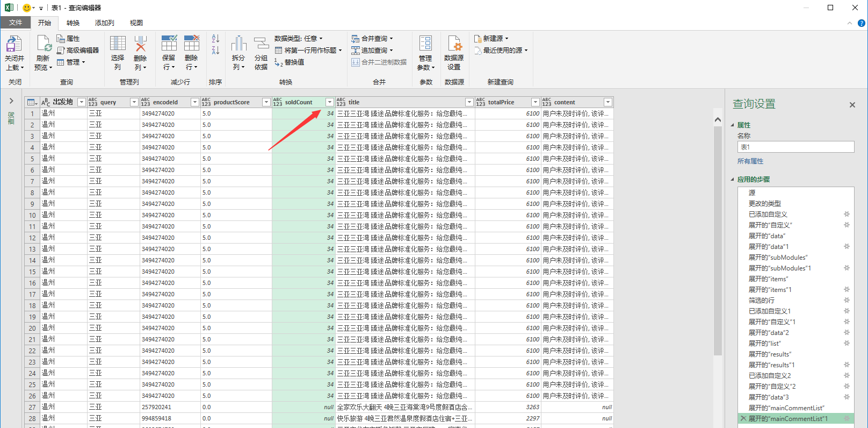The height and width of the screenshot is (428, 868).
Task: Click the 删除列 remove columns icon
Action: click(140, 44)
